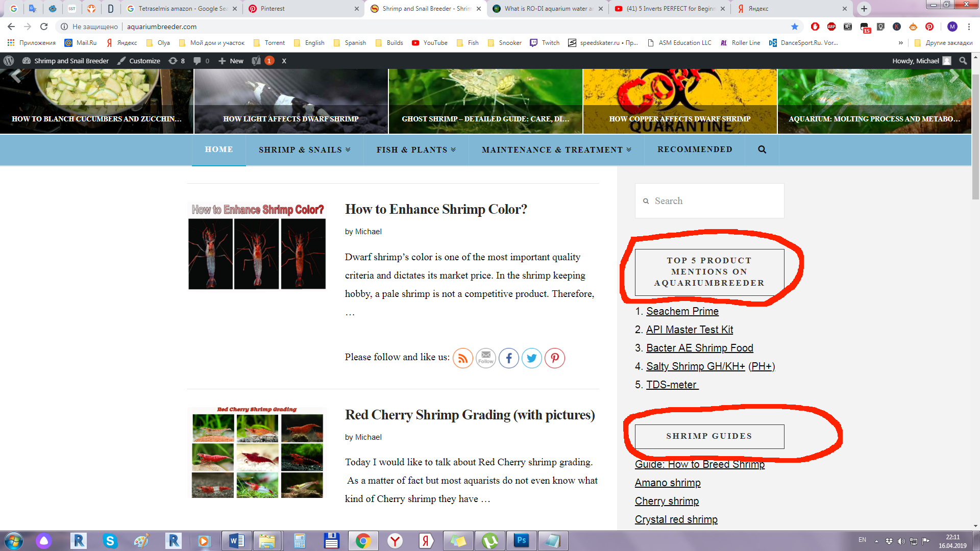Expand the Shrimp & Snails menu
This screenshot has width=980, height=551.
coord(304,149)
